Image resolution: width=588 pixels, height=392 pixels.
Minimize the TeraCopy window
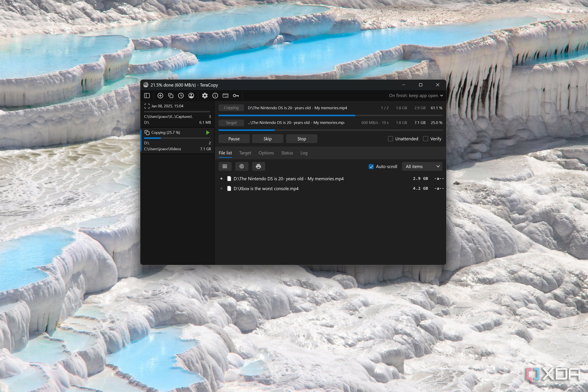[404, 85]
